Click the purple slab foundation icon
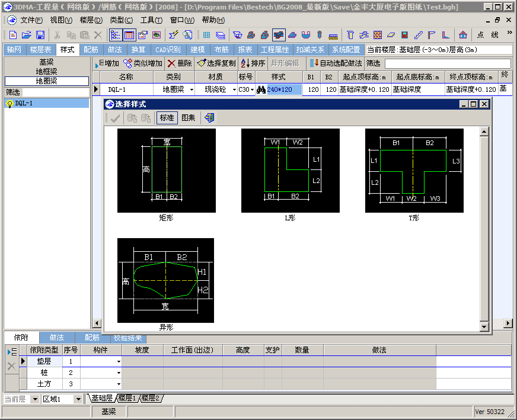Screen dimensions: 517x420 (292, 35)
